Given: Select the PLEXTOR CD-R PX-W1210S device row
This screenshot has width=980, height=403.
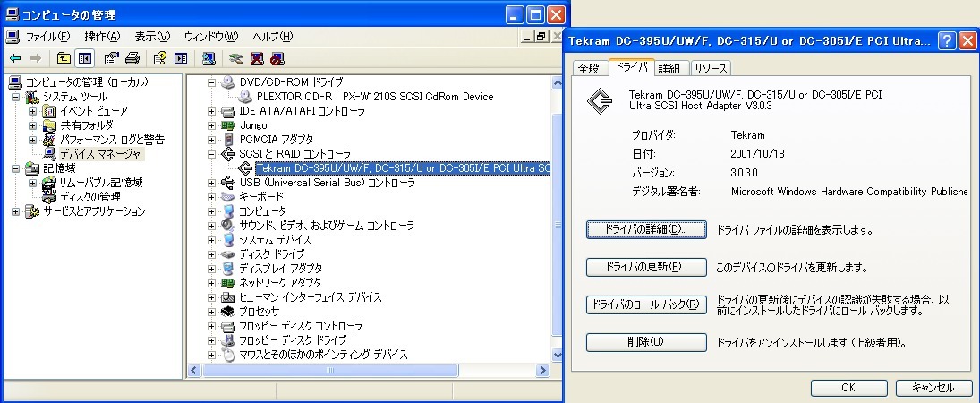Looking at the screenshot, I should pos(375,97).
